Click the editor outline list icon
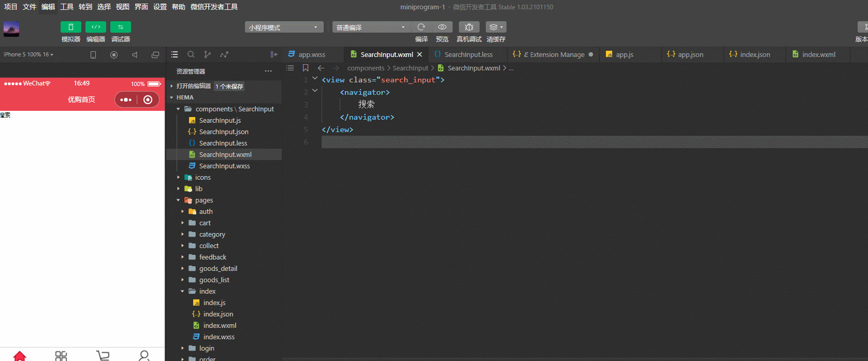 pyautogui.click(x=290, y=68)
